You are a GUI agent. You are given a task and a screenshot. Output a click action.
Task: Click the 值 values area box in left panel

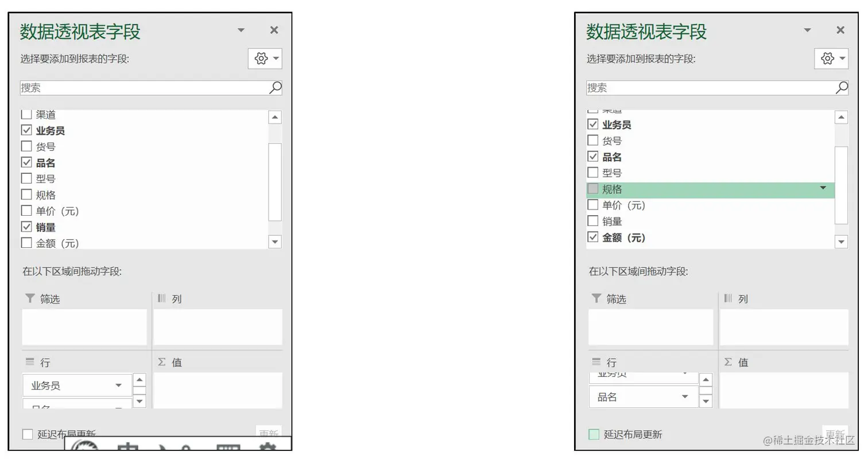(218, 390)
